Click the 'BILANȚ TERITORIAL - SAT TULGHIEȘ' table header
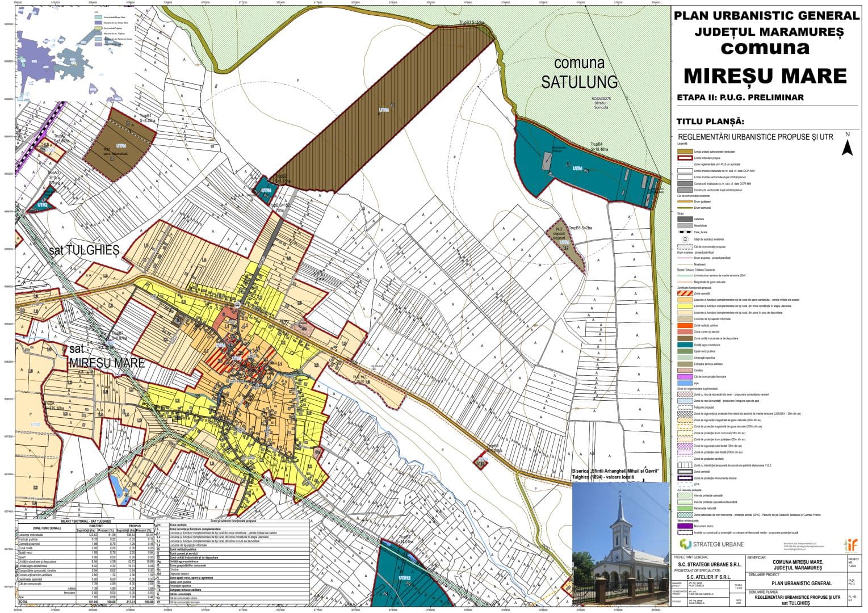 pyautogui.click(x=86, y=521)
